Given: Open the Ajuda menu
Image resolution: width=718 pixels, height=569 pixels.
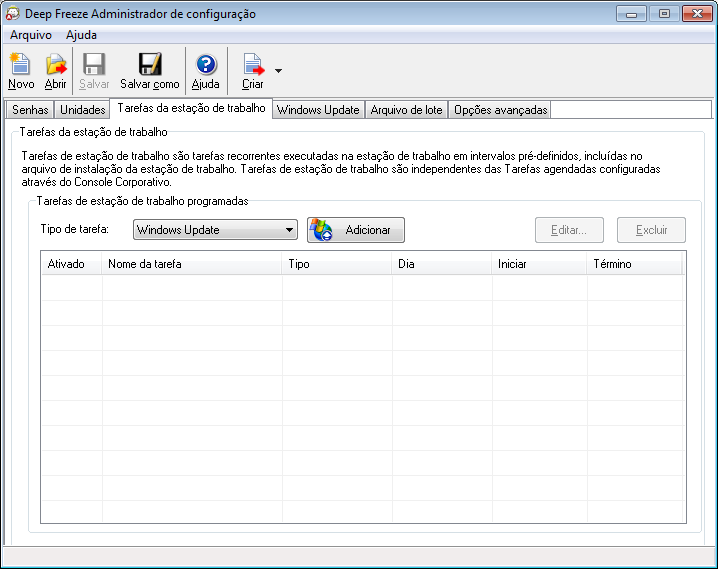Looking at the screenshot, I should pos(81,35).
